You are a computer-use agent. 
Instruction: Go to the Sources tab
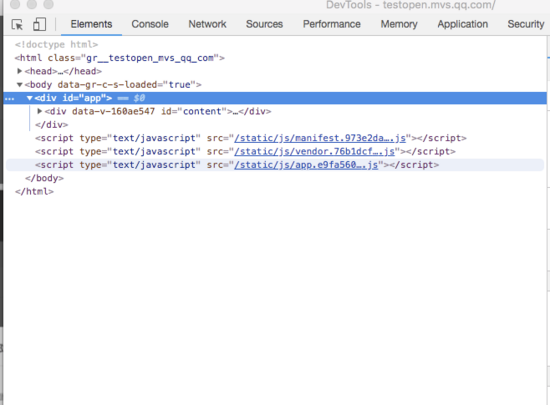pyautogui.click(x=264, y=24)
